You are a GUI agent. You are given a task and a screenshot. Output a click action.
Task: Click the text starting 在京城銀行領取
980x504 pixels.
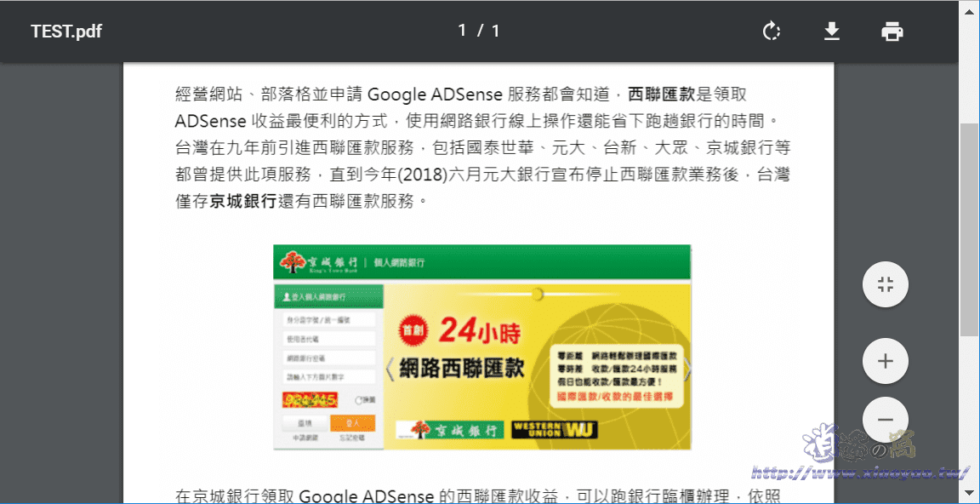pyautogui.click(x=478, y=496)
